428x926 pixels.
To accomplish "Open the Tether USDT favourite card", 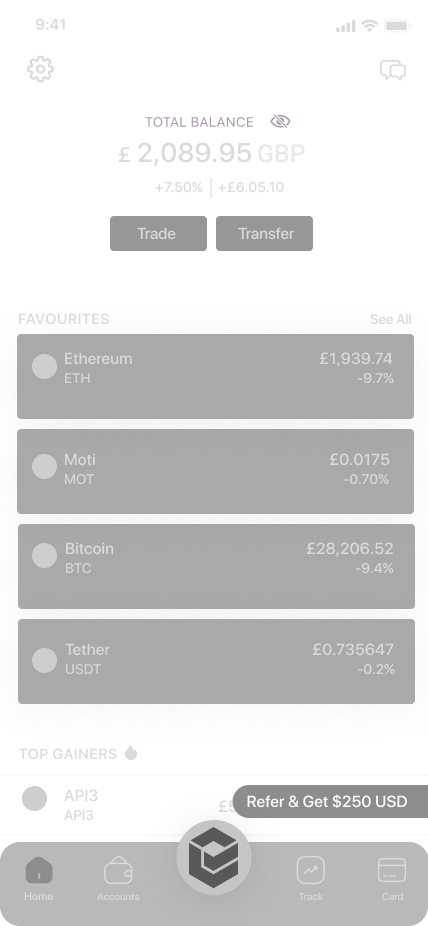I will point(216,661).
